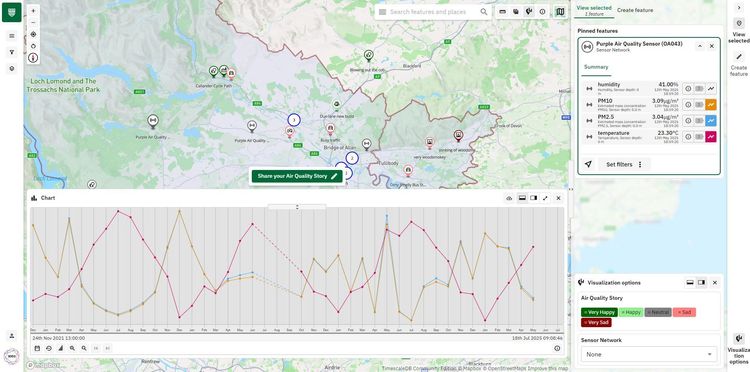Image resolution: width=750 pixels, height=372 pixels.
Task: Click chart aggregation triangle icon
Action: coord(60,348)
